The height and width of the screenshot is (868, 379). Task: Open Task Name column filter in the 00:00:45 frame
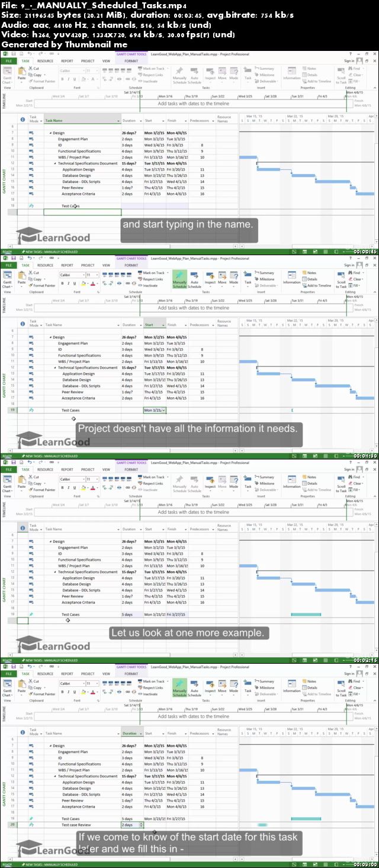point(118,120)
